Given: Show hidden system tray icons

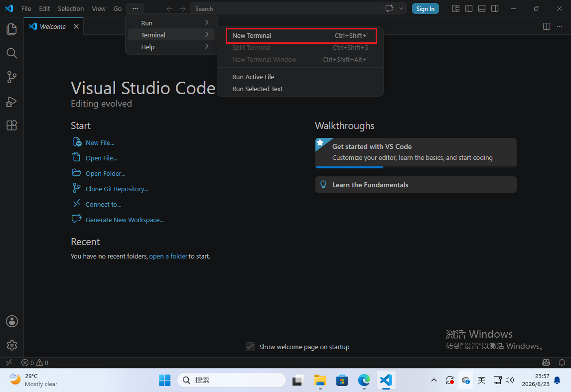Looking at the screenshot, I should click(433, 380).
